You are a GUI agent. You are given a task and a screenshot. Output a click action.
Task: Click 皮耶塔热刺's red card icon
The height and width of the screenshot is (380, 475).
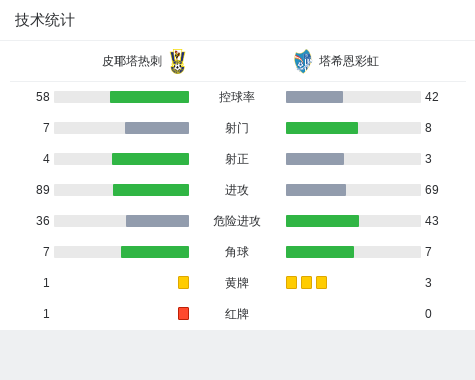tap(183, 313)
